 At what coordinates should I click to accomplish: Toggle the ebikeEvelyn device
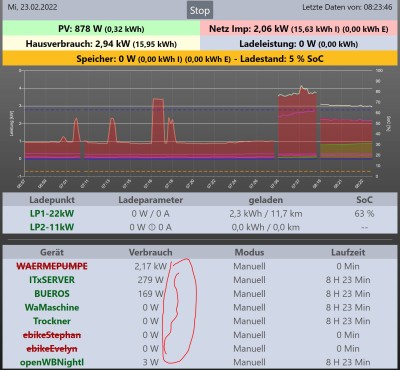(x=52, y=349)
